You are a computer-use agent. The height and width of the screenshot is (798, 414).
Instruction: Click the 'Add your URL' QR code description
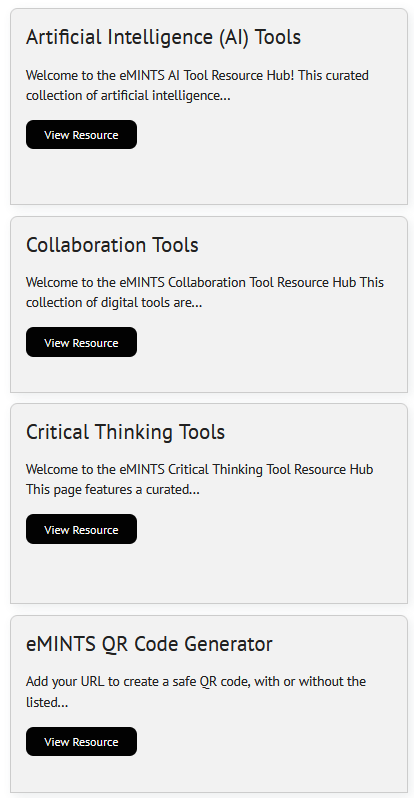pyautogui.click(x=196, y=692)
